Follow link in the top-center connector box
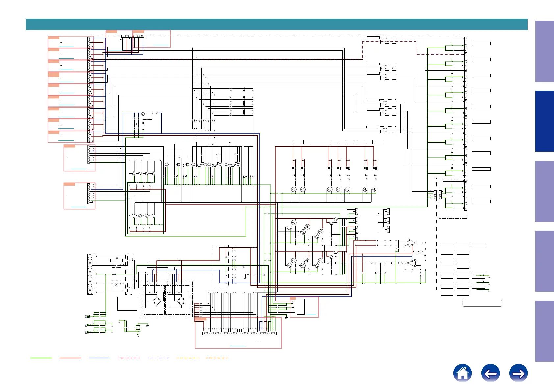554x392 pixels. pos(161,45)
